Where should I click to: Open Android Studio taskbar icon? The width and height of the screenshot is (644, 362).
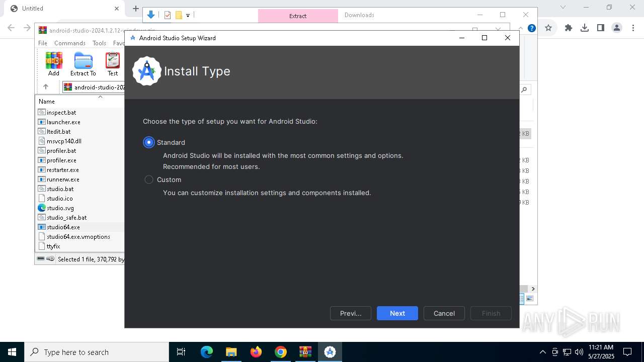point(330,352)
